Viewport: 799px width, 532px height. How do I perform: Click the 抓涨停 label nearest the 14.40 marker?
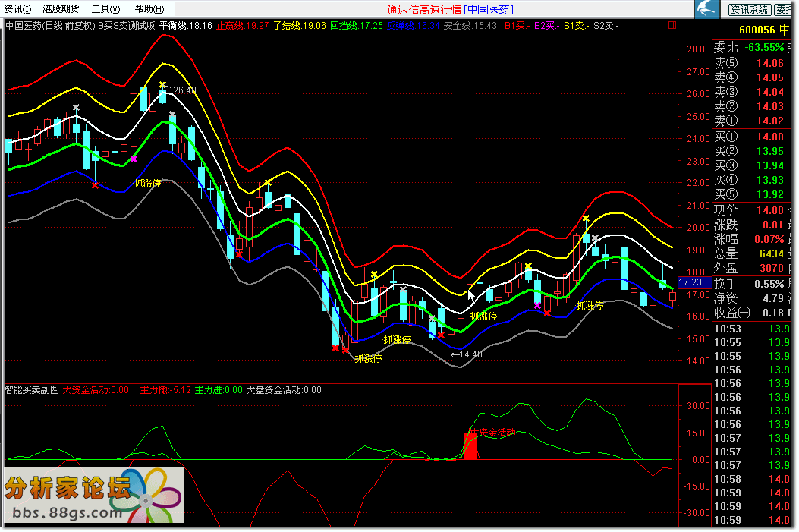[x=483, y=316]
